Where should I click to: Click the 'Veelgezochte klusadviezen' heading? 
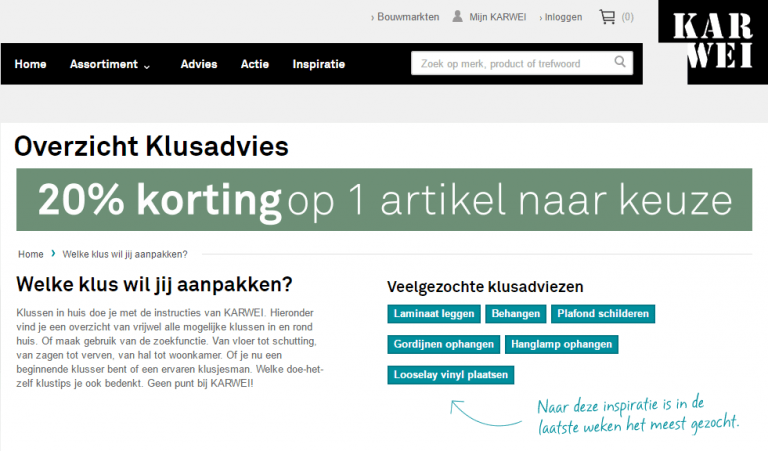click(485, 286)
